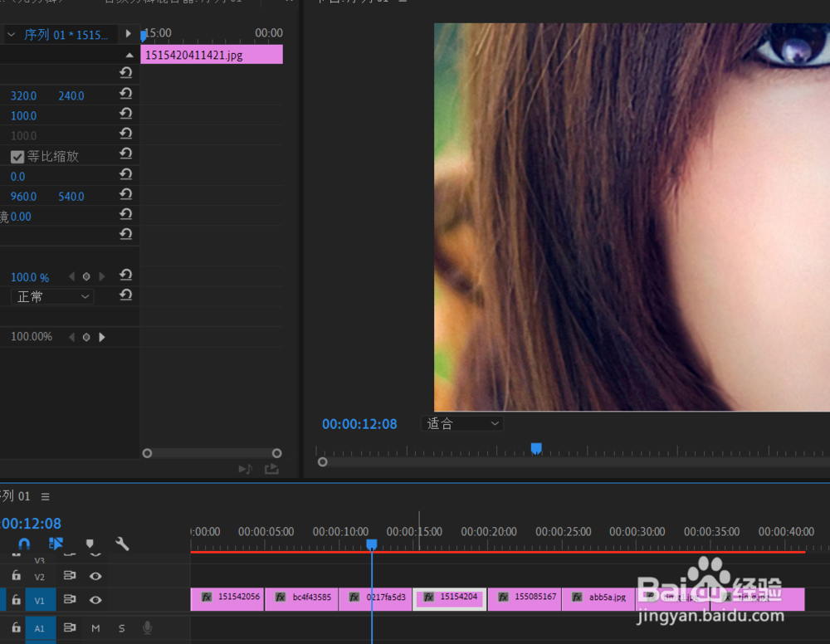Select the 1515420411421.jpg clip bar
Screen dimensions: 830x644
pos(211,55)
